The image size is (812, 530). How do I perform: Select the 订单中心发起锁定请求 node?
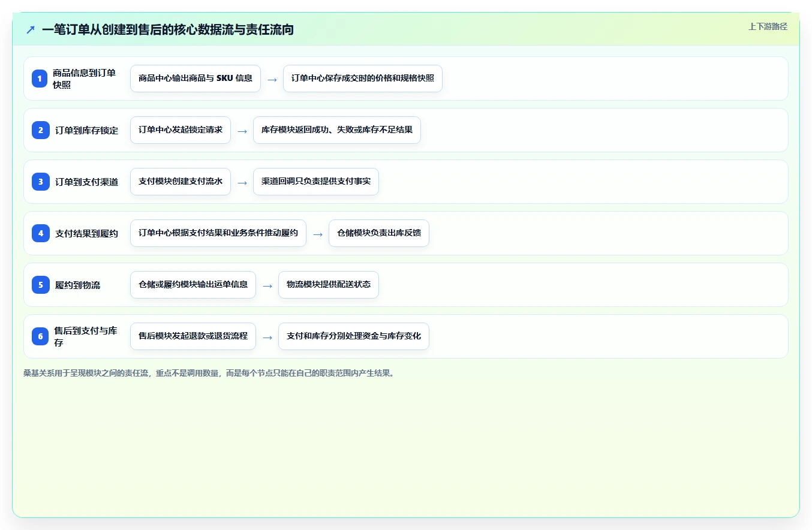coord(181,130)
